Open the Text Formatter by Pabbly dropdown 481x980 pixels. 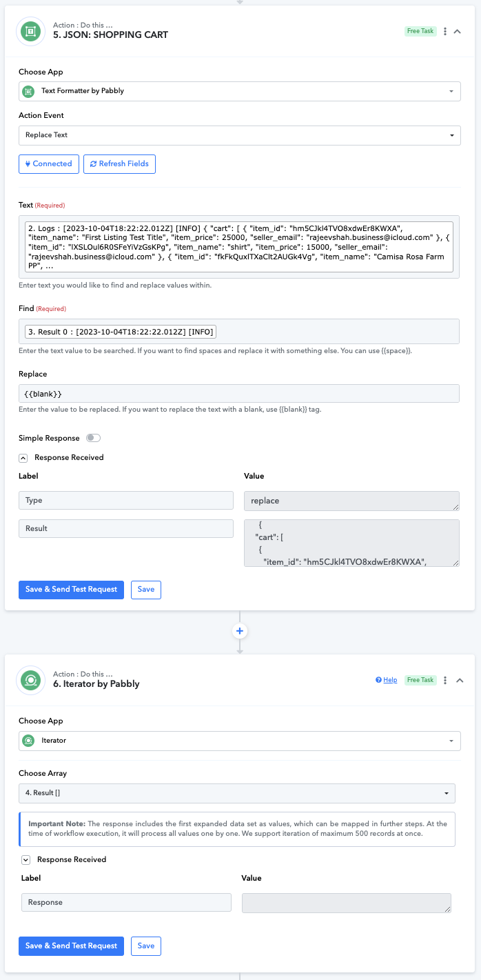point(240,91)
